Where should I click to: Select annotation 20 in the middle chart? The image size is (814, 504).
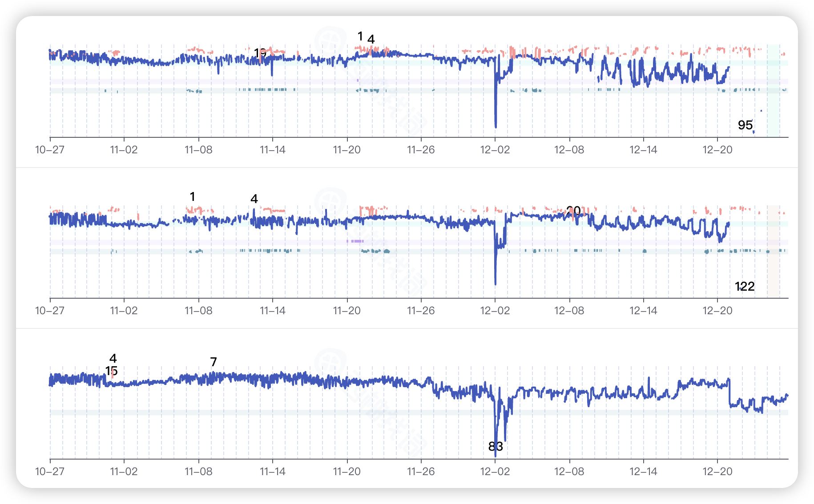pos(573,211)
